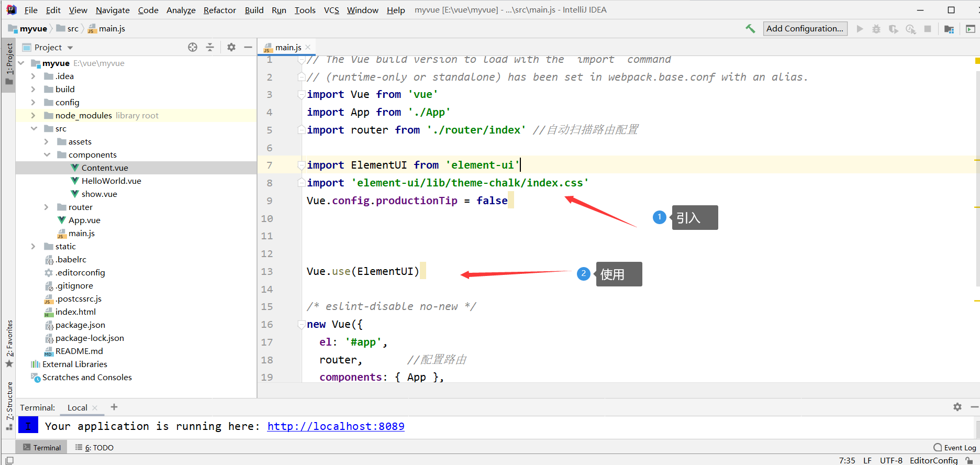Open terminal settings gear icon
Viewport: 980px width, 465px height.
(957, 407)
